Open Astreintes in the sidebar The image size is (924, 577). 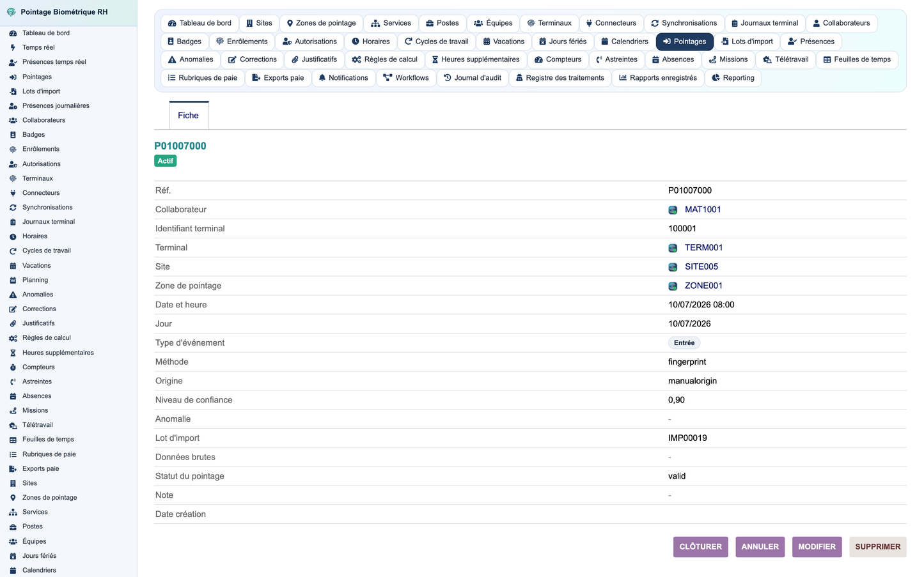pos(37,382)
